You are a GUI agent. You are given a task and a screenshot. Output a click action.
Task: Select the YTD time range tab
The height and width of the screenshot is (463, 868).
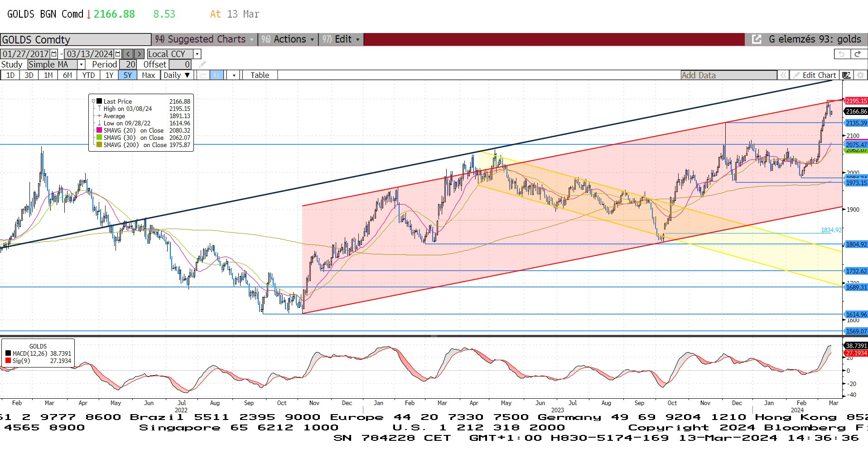(88, 75)
